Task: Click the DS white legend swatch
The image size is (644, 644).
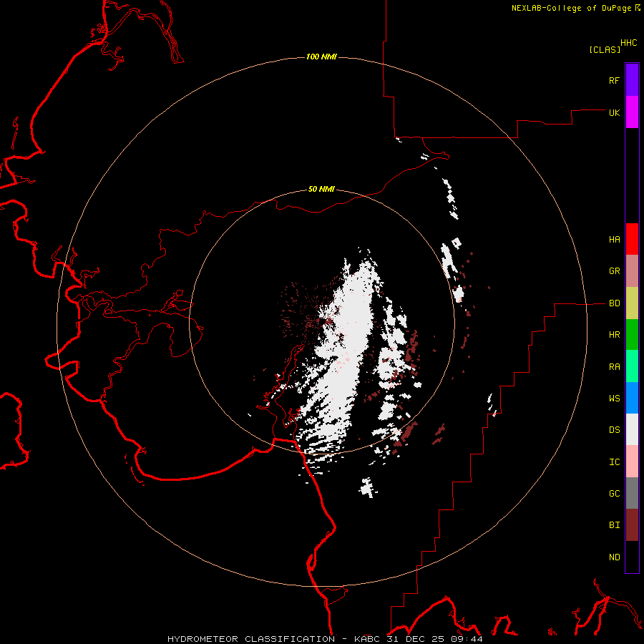Action: click(632, 429)
